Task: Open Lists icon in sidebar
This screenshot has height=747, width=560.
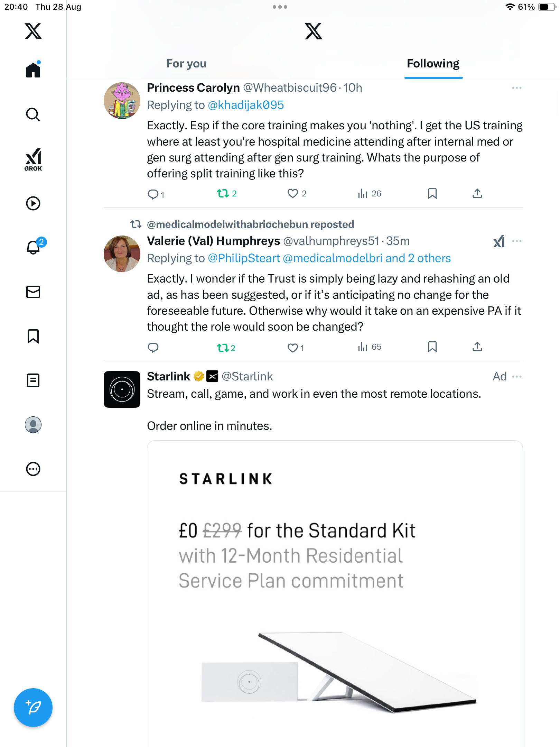Action: pyautogui.click(x=33, y=380)
